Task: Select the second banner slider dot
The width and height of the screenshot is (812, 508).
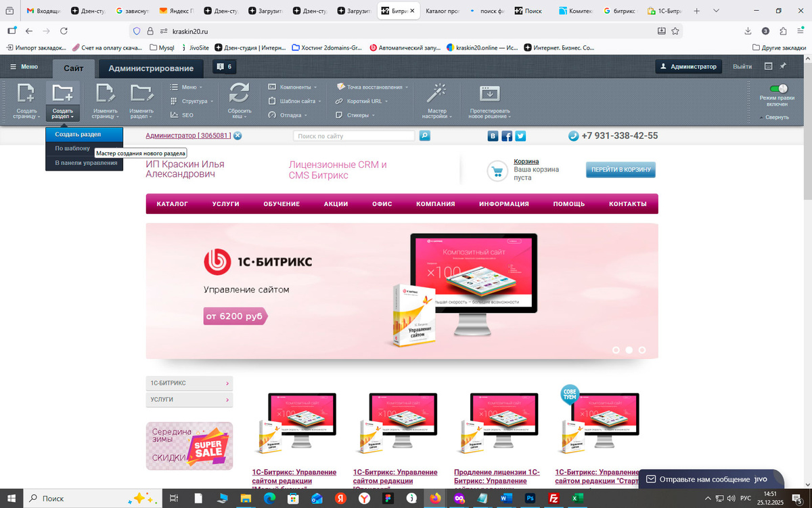Action: tap(629, 350)
